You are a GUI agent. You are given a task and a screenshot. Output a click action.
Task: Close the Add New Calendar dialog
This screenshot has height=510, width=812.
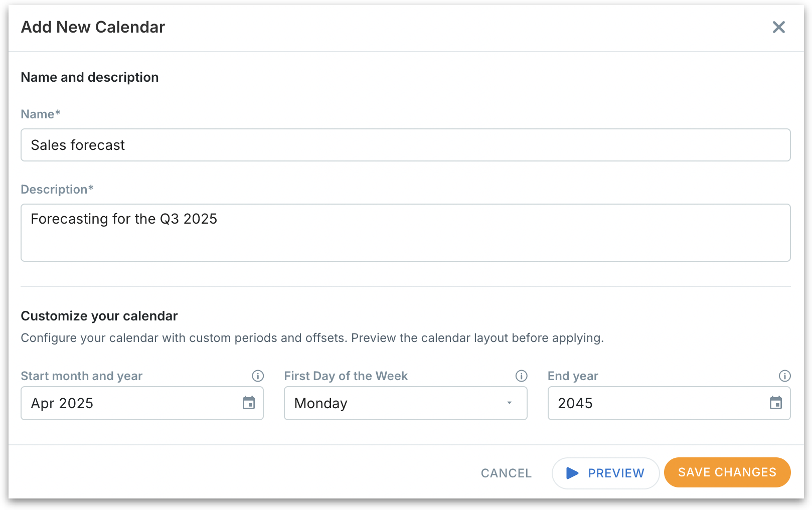[778, 27]
